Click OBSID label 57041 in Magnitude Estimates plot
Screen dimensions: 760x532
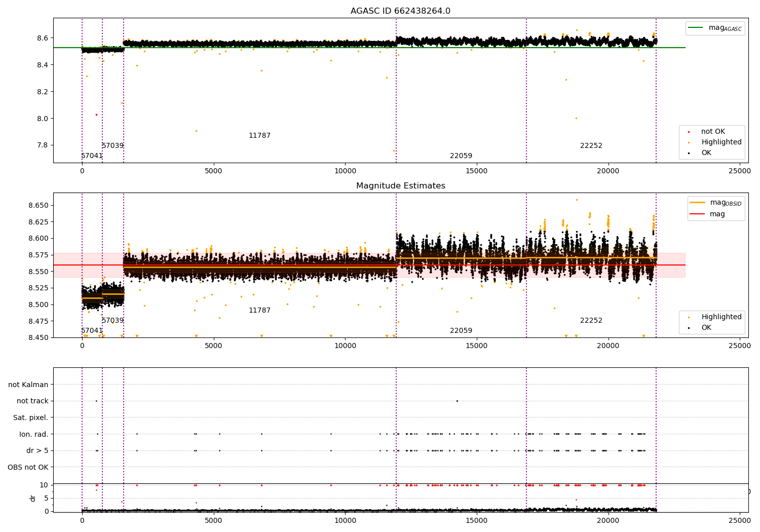click(x=92, y=331)
